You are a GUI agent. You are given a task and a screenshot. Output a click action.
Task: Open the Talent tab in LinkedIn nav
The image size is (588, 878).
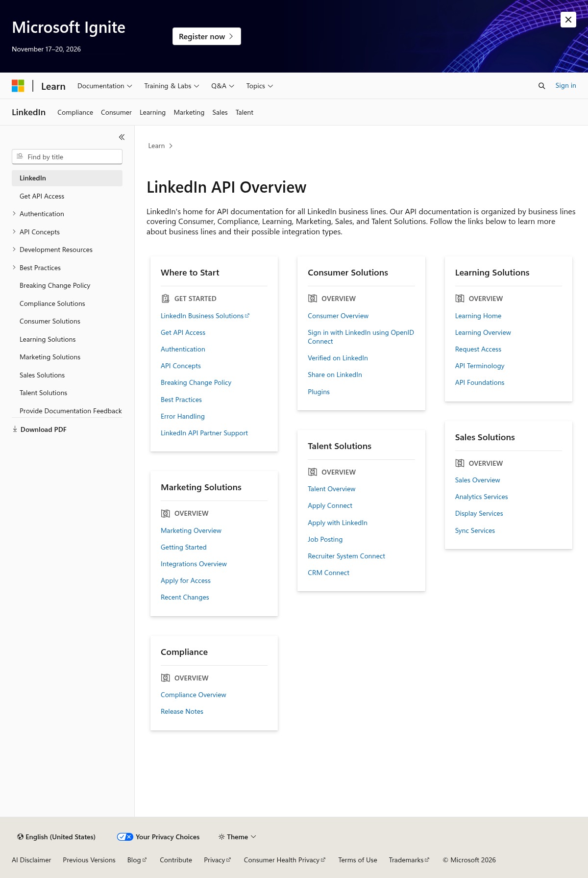click(244, 112)
